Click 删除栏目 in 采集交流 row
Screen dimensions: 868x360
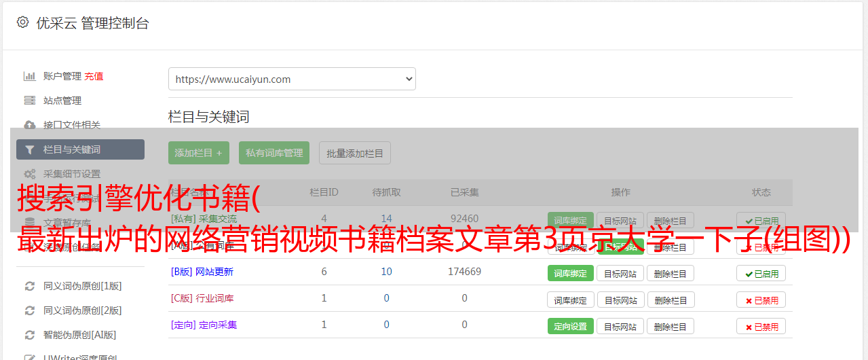pos(671,220)
